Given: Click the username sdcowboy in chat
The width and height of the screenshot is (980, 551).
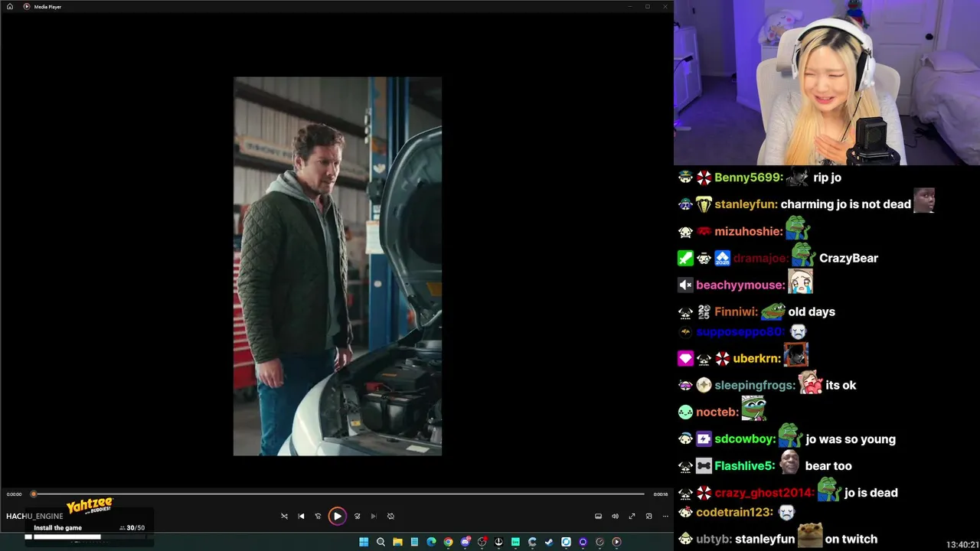Looking at the screenshot, I should [746, 439].
